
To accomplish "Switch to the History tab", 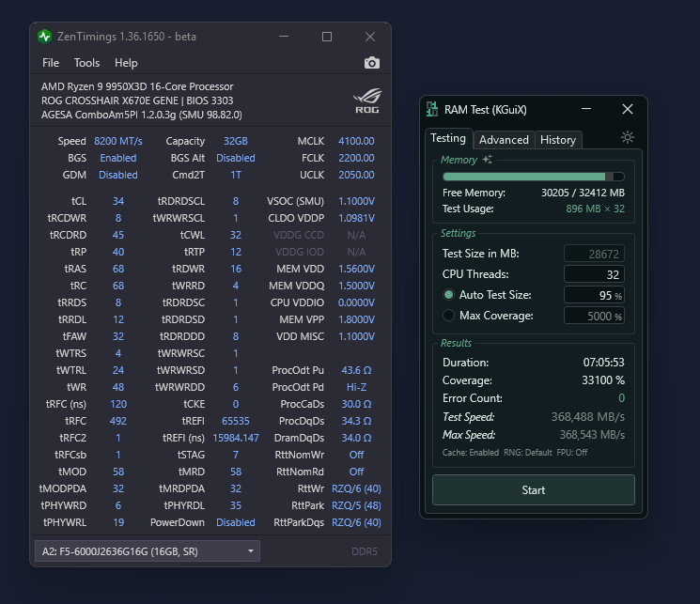I will pyautogui.click(x=557, y=140).
